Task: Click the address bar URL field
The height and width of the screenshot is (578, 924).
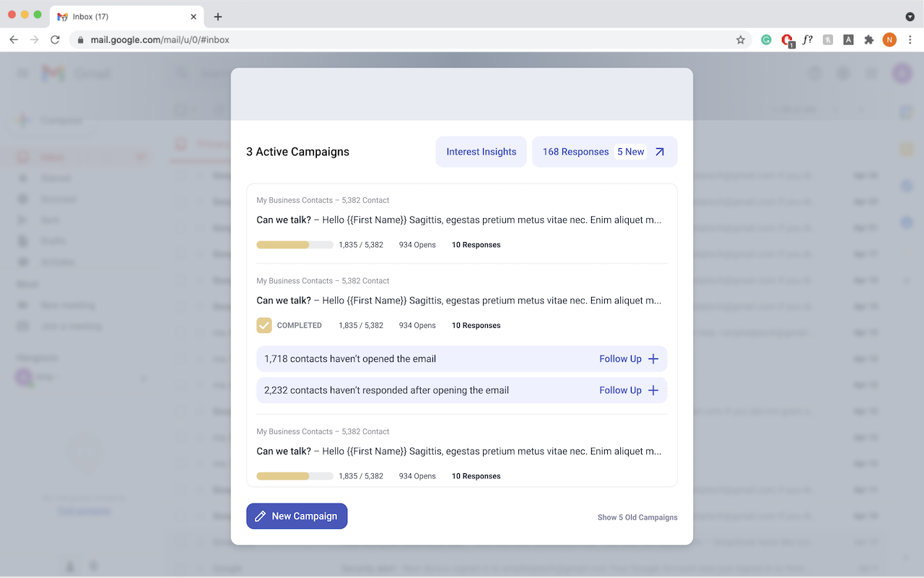Action: pos(404,40)
